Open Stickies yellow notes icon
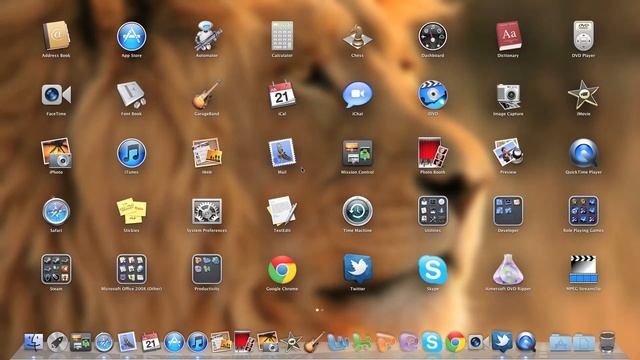The height and width of the screenshot is (360, 640). pos(131,211)
